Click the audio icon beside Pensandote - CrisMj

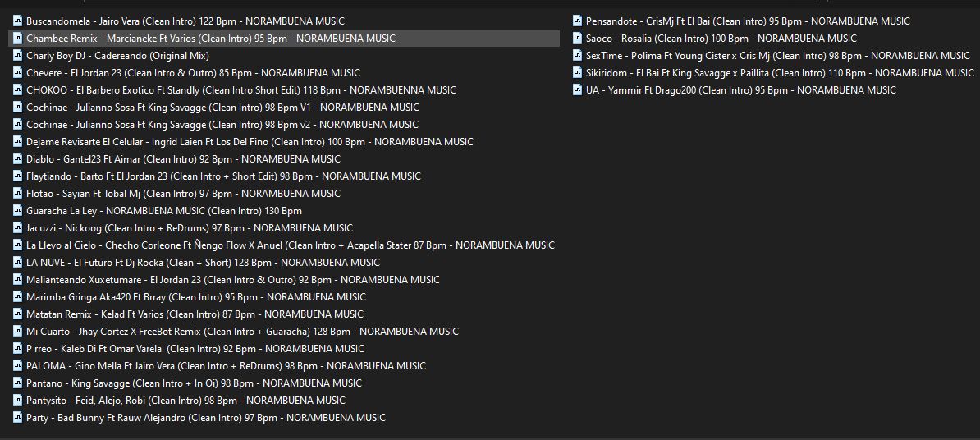point(578,21)
